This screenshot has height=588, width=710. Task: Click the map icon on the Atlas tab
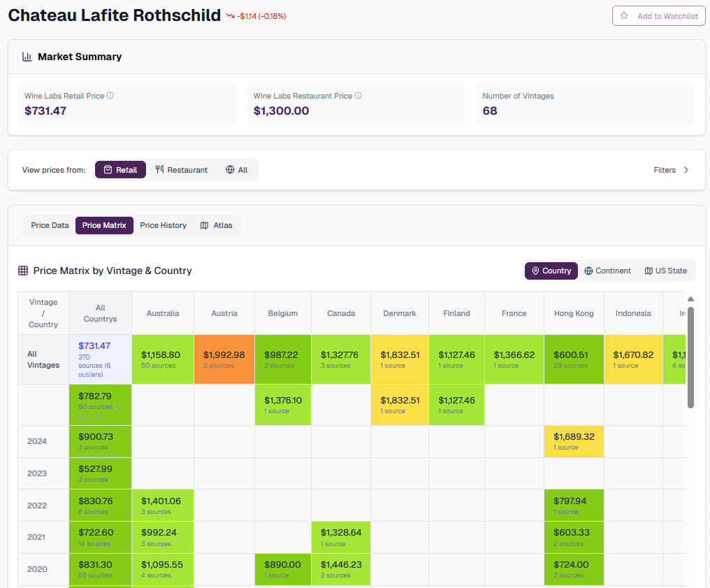(x=205, y=226)
